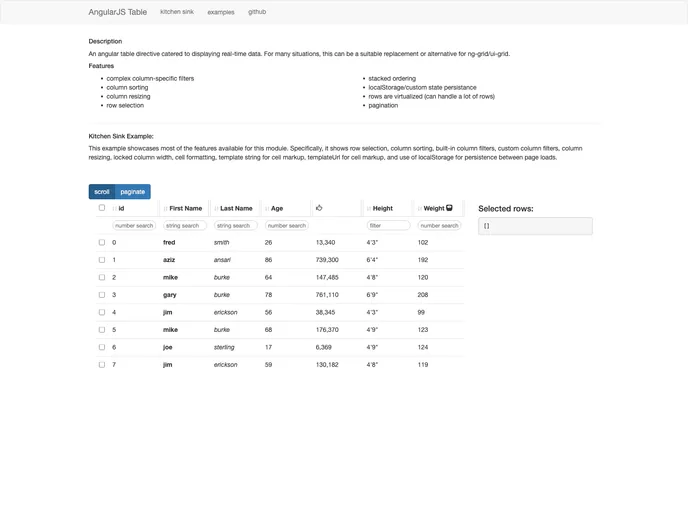This screenshot has width=688, height=512.
Task: Tick the checkbox for row id 4
Action: coord(102,312)
